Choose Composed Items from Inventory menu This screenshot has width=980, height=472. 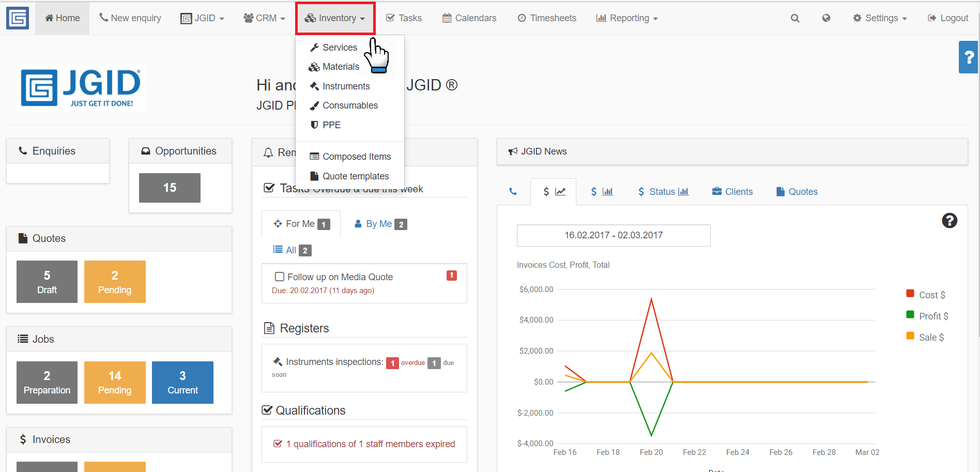pos(350,157)
